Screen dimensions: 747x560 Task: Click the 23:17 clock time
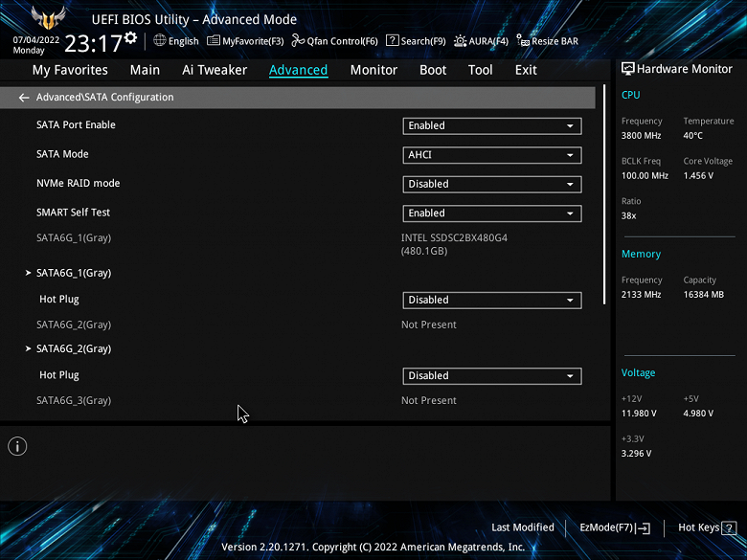pos(94,44)
